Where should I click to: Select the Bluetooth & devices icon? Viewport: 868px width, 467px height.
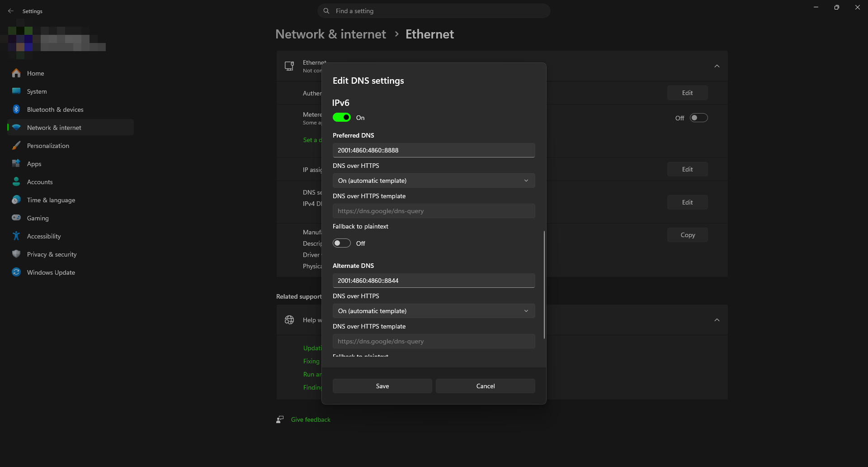pyautogui.click(x=16, y=109)
